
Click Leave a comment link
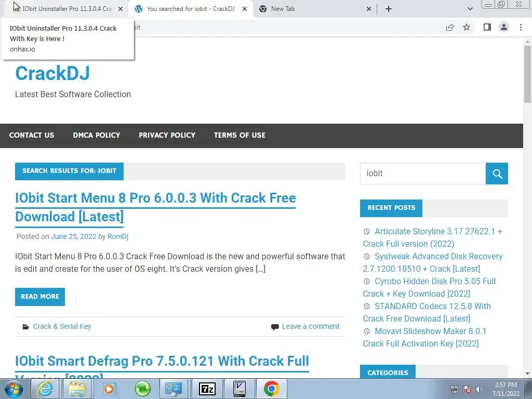(x=311, y=326)
